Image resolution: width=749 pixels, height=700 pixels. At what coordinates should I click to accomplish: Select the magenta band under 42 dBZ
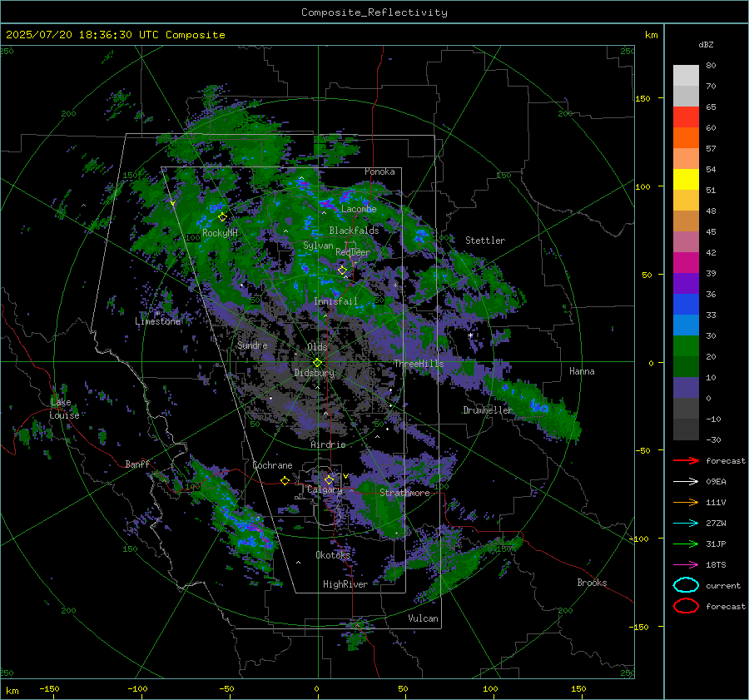pos(686,263)
